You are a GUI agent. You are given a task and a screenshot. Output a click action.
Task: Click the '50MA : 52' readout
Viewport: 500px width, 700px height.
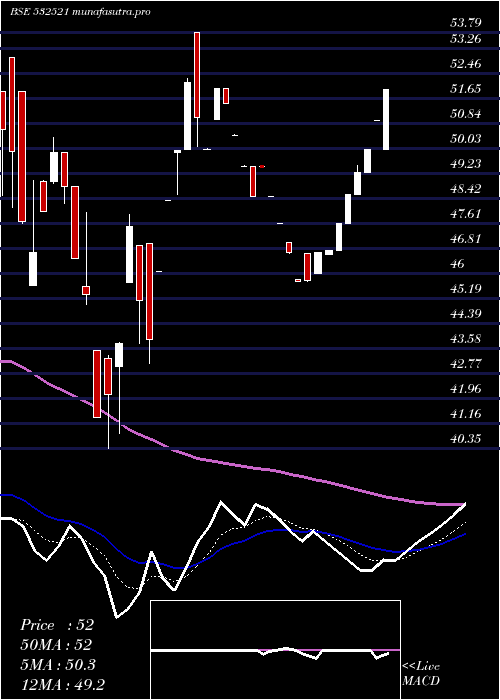(x=56, y=645)
